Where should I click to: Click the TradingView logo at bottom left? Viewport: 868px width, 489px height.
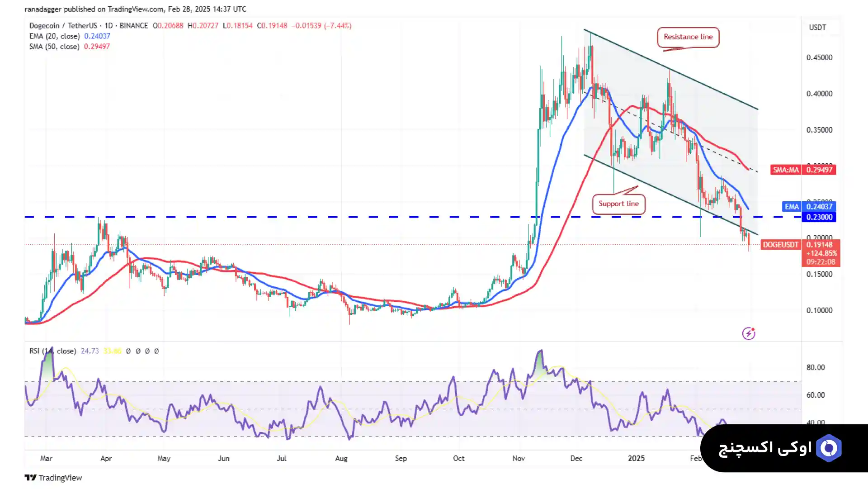[x=53, y=478]
